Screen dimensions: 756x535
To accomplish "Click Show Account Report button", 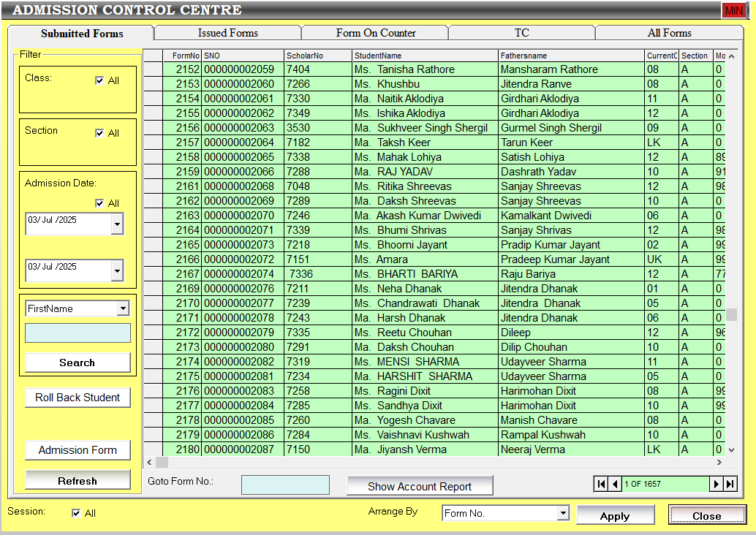I will click(420, 486).
